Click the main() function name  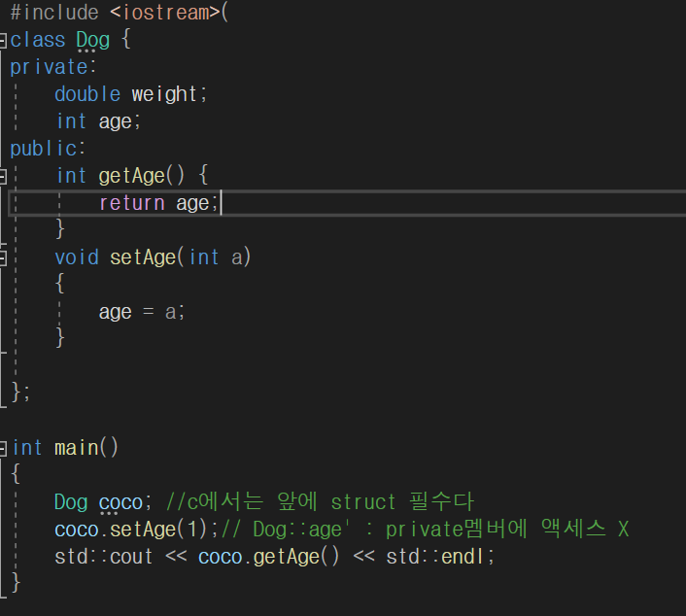(86, 448)
